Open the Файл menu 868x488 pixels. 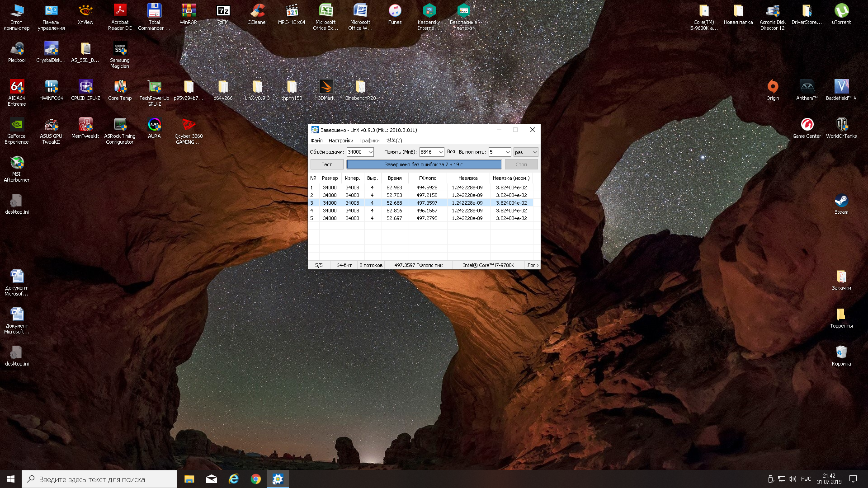pyautogui.click(x=316, y=141)
